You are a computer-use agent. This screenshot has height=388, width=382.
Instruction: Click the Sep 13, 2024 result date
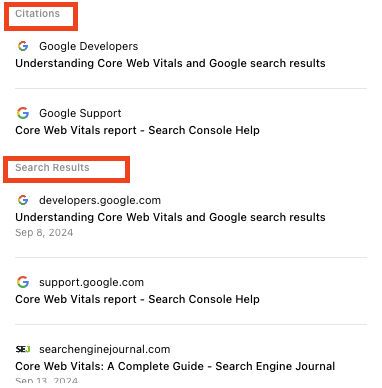tap(46, 380)
